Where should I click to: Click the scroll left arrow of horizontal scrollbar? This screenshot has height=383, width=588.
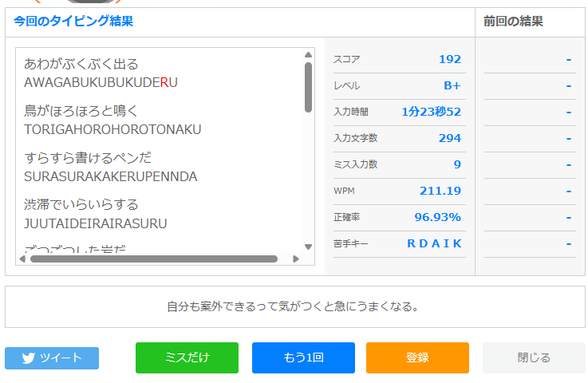(x=22, y=259)
